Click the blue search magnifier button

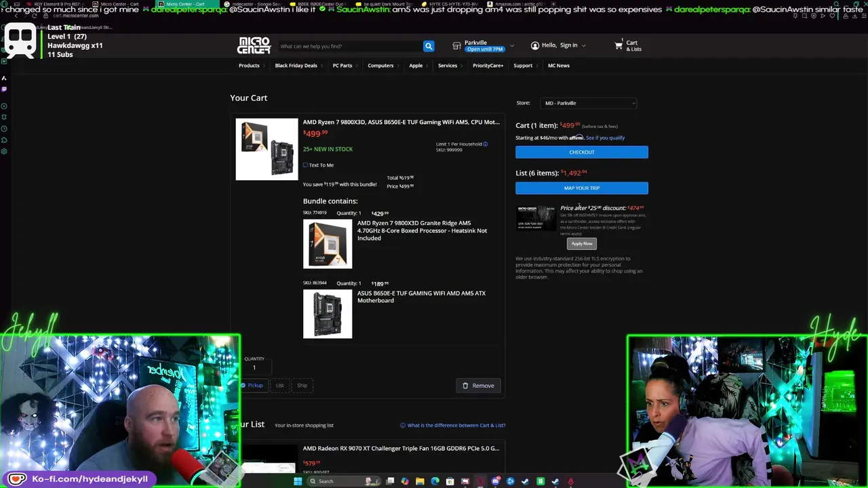(429, 46)
